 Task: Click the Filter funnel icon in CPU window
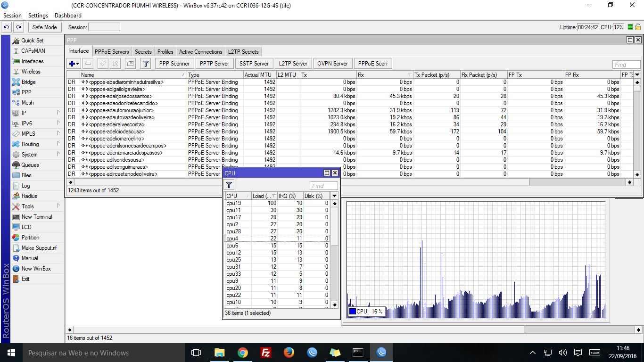point(230,186)
